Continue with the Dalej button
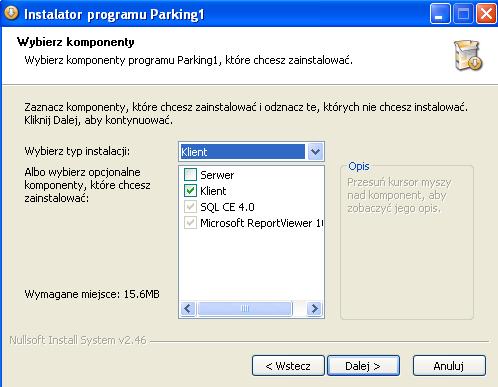Screen dimensions: 498x387 363,366
